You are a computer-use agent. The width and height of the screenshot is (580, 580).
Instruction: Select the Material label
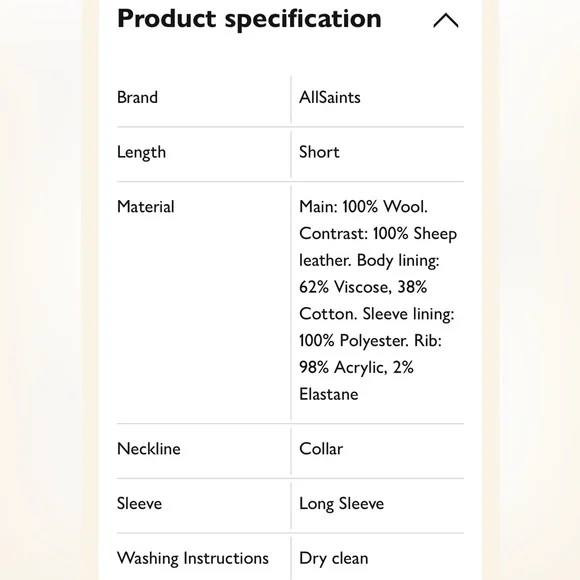click(145, 207)
